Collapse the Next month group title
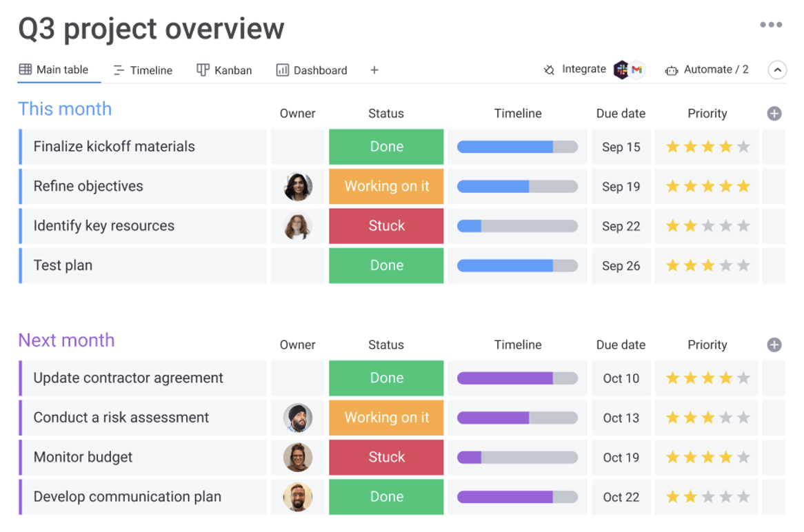Image resolution: width=804 pixels, height=532 pixels. (66, 340)
